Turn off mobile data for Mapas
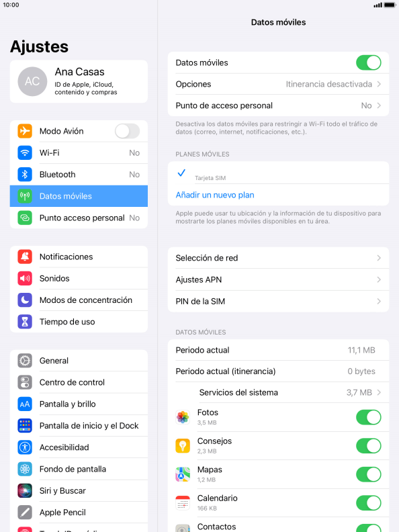Screen dimensions: 399x532 point(369,474)
